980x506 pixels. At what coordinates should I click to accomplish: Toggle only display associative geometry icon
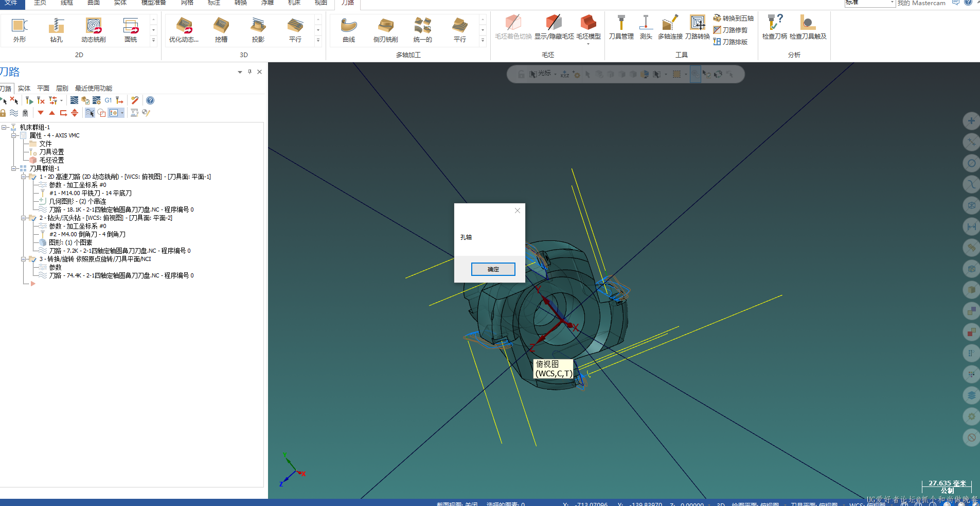point(101,113)
